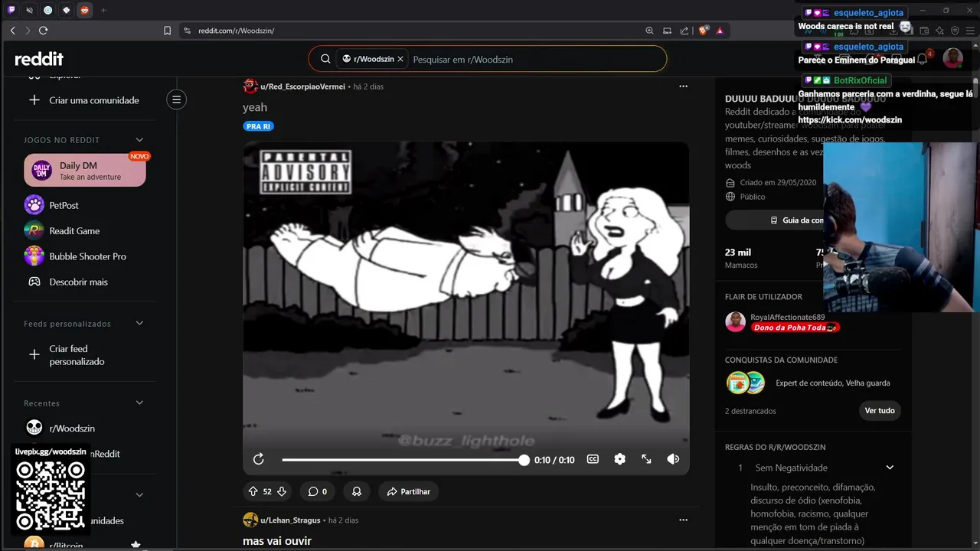
Task: Switch to the muted browser tab
Action: click(x=29, y=10)
